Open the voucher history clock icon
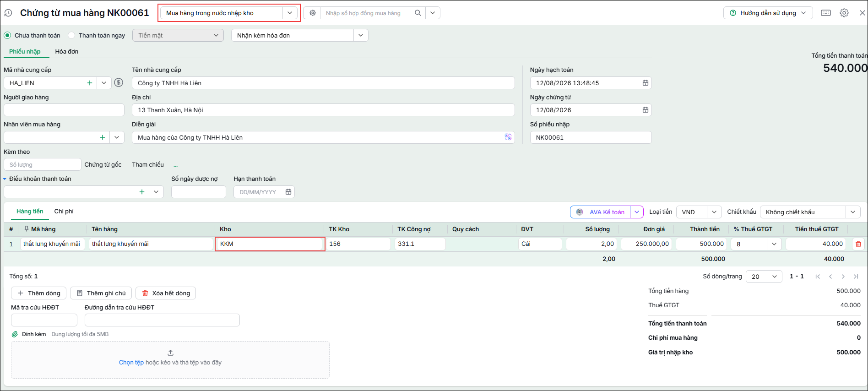The height and width of the screenshot is (391, 868). [x=8, y=13]
